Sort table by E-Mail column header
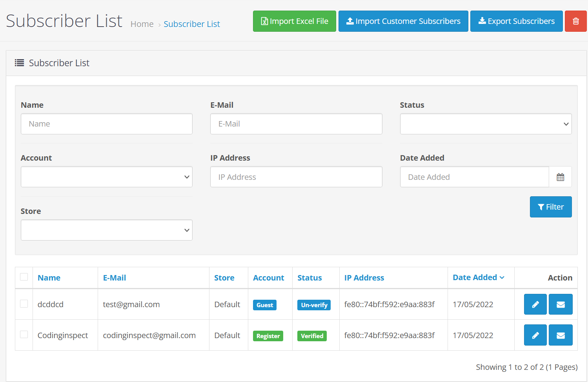 coord(115,278)
